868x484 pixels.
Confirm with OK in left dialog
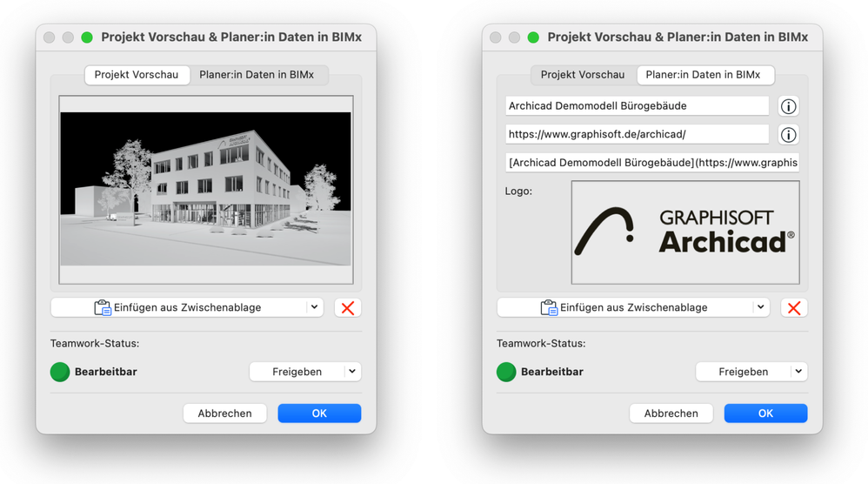319,413
